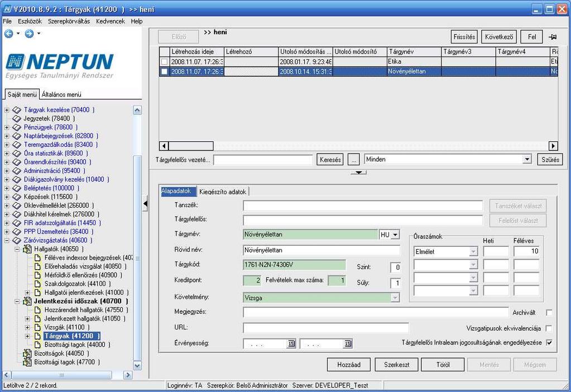Click the Bizottsági tagok (47700) group icon

tap(27, 362)
